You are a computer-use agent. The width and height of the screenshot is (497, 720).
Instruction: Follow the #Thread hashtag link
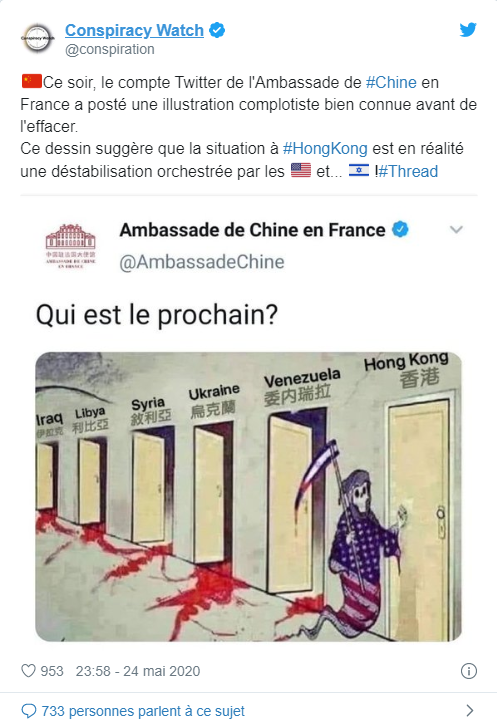[408, 171]
